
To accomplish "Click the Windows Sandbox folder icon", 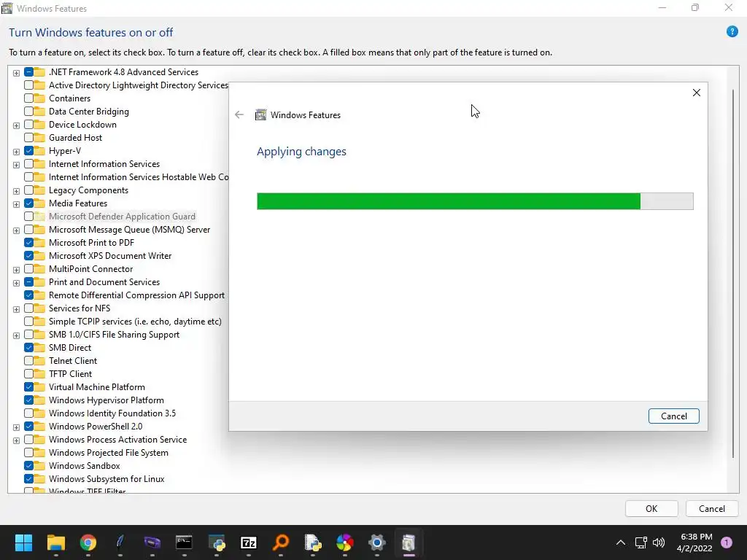I will 40,466.
